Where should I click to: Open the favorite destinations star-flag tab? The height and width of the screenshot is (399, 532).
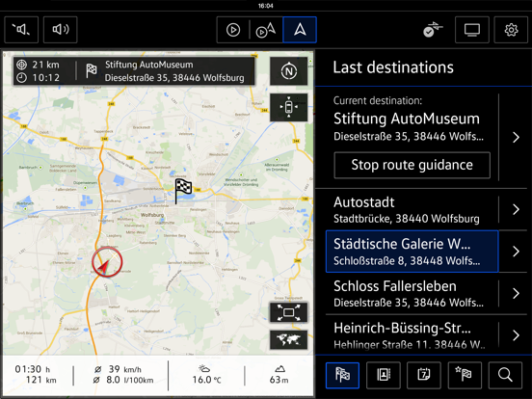(465, 375)
